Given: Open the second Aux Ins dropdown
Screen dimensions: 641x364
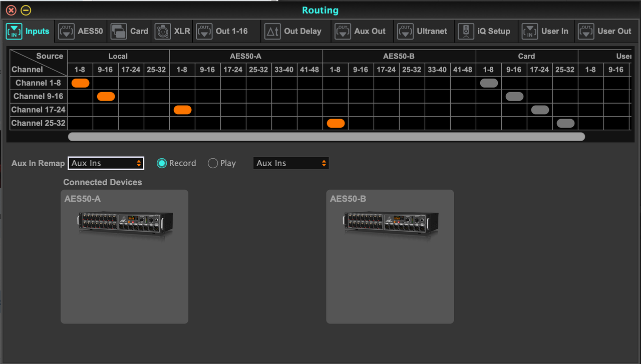Looking at the screenshot, I should 291,163.
